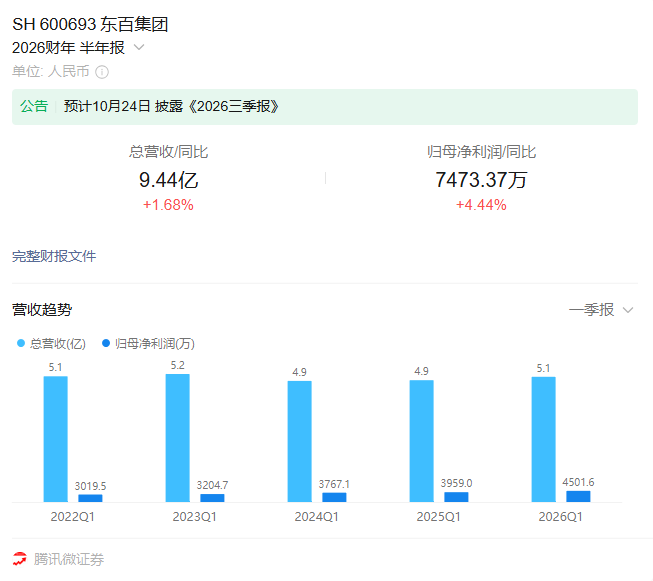The image size is (653, 581).
Task: Select the 2023Q1 net profit bar 3204.7
Action: pos(212,498)
